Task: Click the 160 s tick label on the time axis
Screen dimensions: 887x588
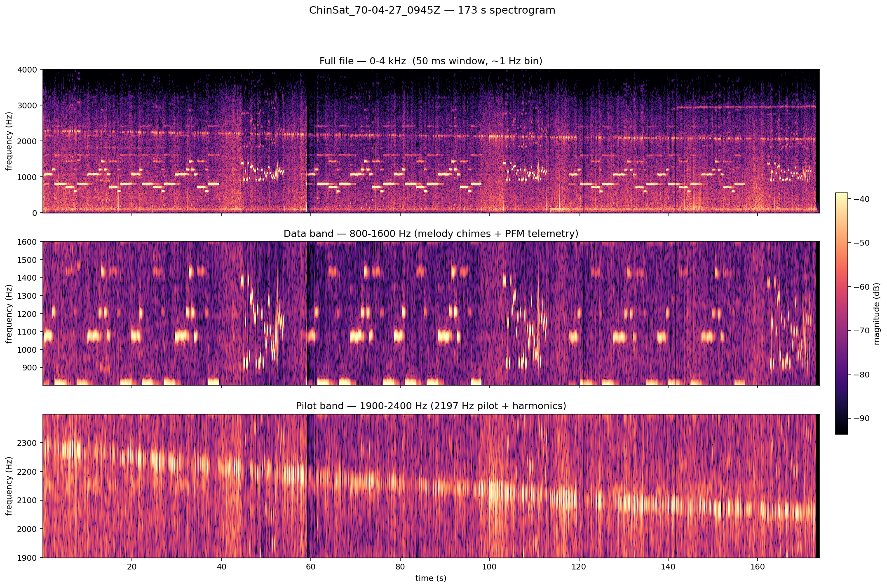Action: [757, 567]
